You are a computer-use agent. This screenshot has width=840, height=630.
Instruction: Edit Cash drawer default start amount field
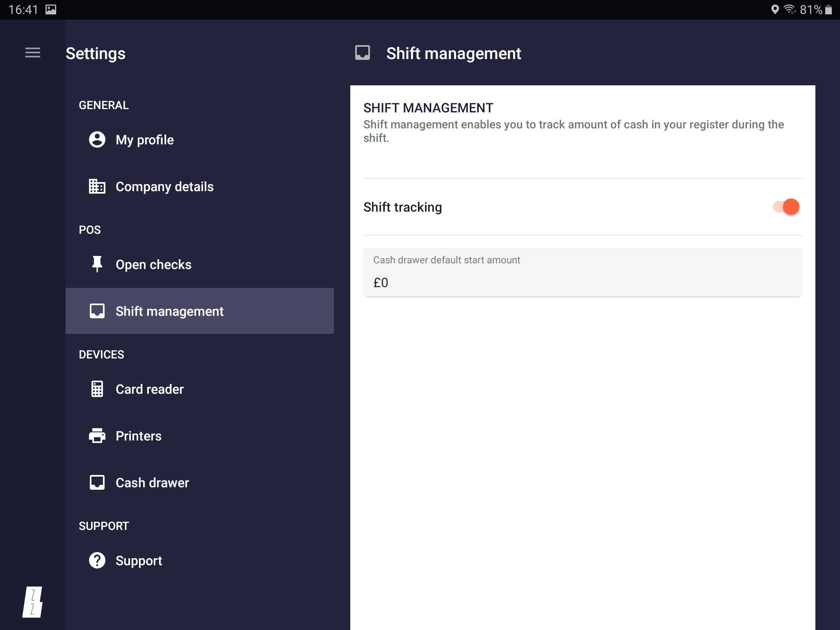[x=582, y=272]
